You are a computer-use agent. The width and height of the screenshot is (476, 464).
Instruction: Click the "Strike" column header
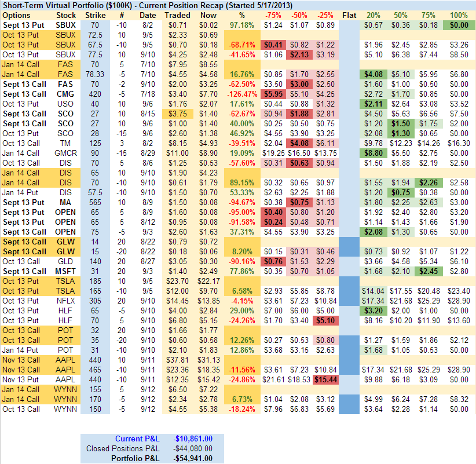[95, 14]
